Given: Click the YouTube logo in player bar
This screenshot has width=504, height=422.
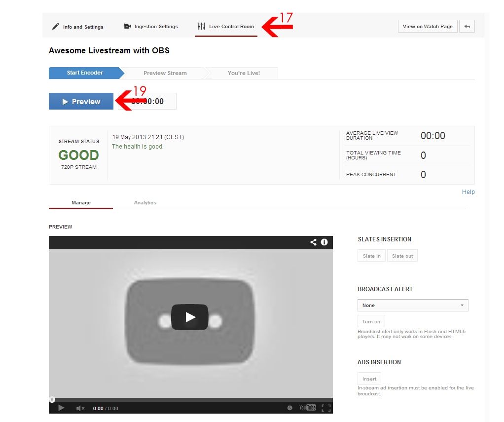Looking at the screenshot, I should click(308, 408).
